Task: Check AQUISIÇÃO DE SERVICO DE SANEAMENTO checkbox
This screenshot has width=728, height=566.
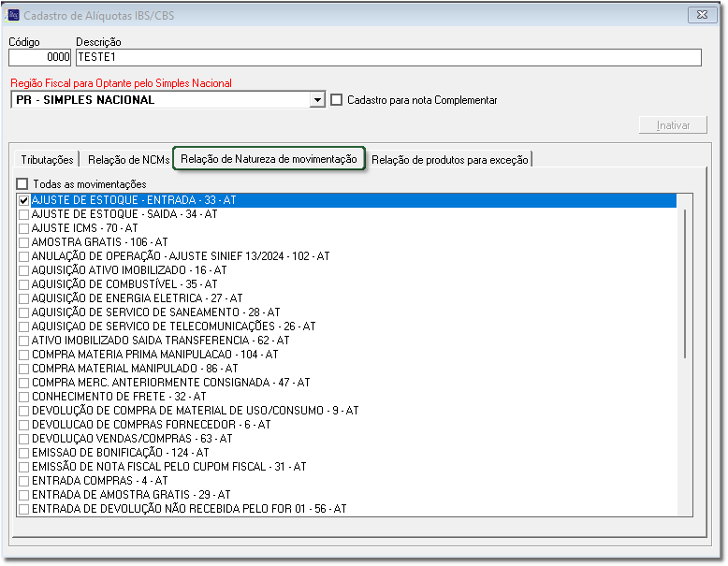Action: (x=23, y=312)
